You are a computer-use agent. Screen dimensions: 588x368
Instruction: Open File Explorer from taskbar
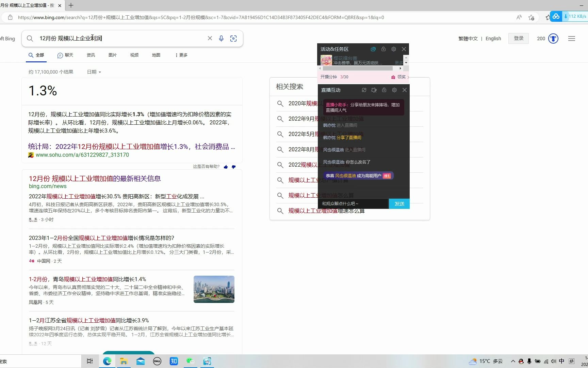tap(124, 361)
